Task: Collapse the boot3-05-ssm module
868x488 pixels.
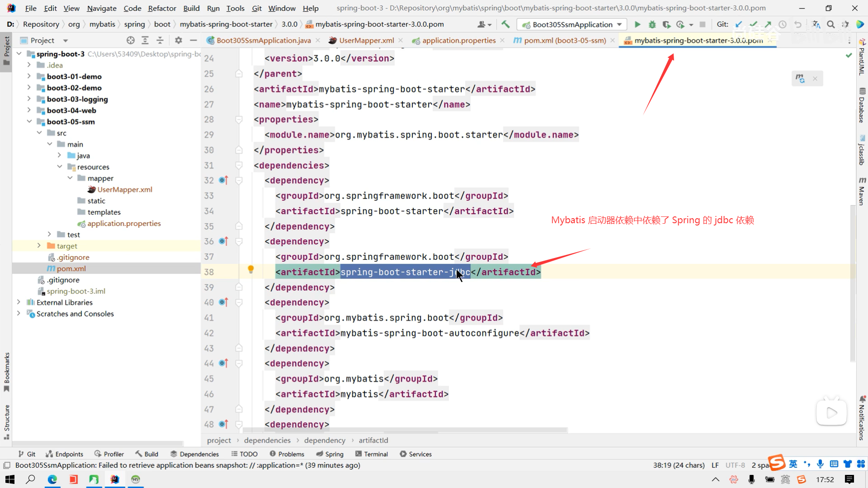Action: click(29, 122)
